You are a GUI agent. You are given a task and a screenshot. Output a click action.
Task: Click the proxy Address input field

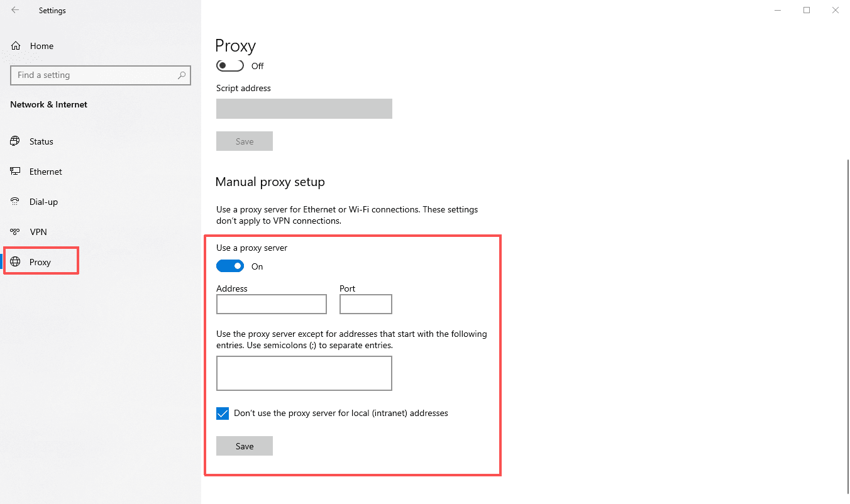pyautogui.click(x=271, y=304)
